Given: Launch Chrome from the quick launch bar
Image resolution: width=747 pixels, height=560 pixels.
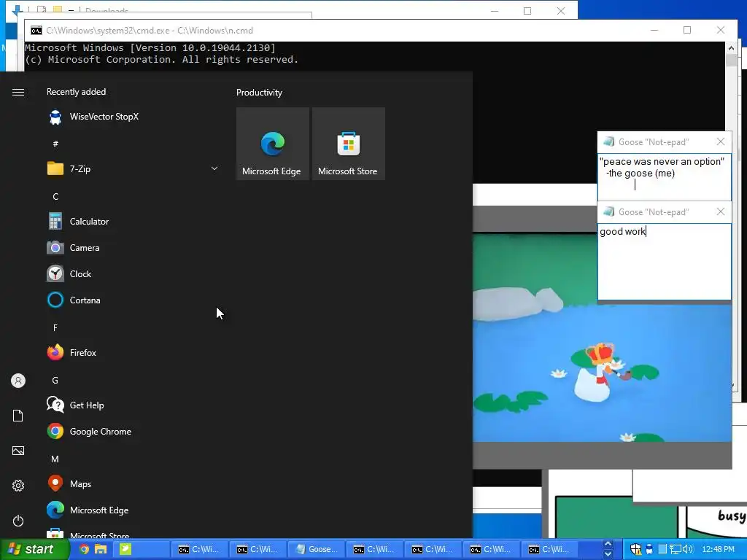Looking at the screenshot, I should (x=84, y=549).
